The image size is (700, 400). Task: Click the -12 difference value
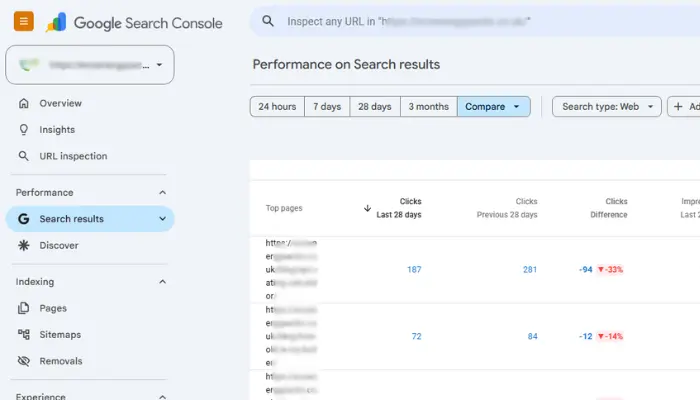point(586,336)
